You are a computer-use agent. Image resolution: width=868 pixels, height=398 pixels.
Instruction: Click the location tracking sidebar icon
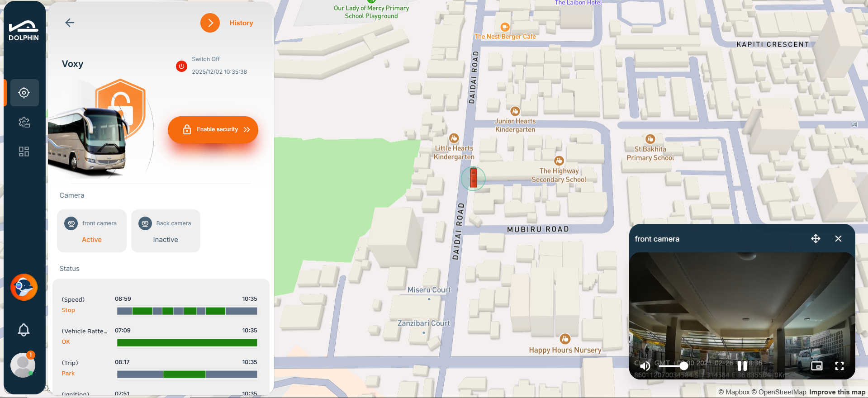coord(24,93)
